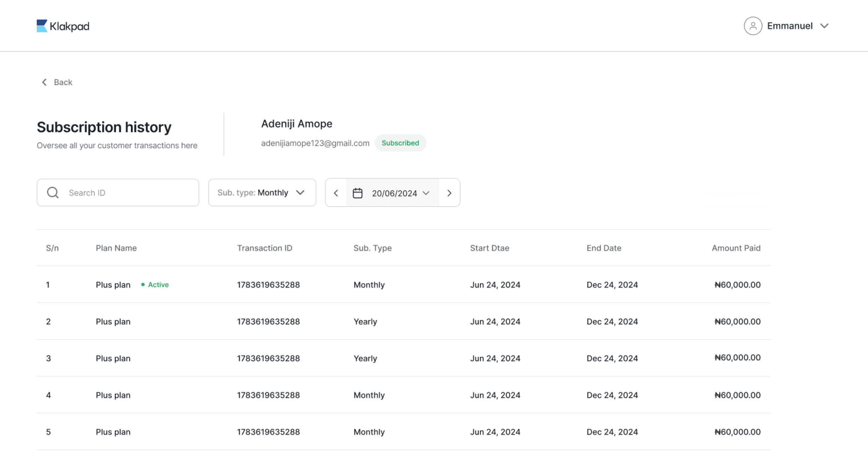This screenshot has width=868, height=461.
Task: Click the Subscribed status badge
Action: 400,143
